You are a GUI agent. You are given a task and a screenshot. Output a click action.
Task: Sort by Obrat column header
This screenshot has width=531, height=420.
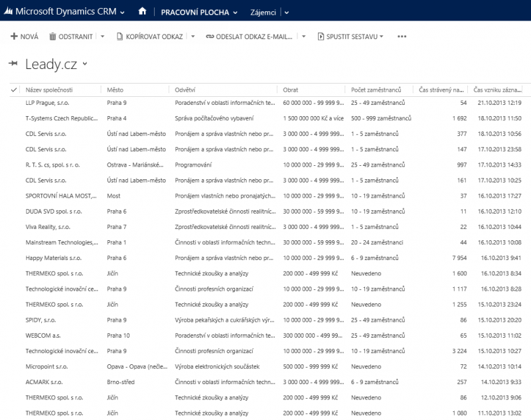click(291, 90)
